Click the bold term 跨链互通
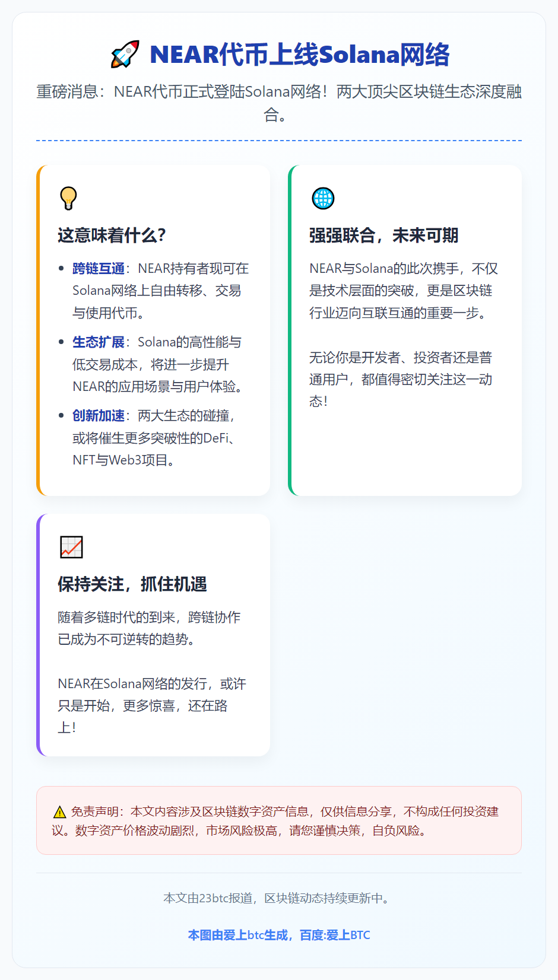558x980 pixels. 99,269
